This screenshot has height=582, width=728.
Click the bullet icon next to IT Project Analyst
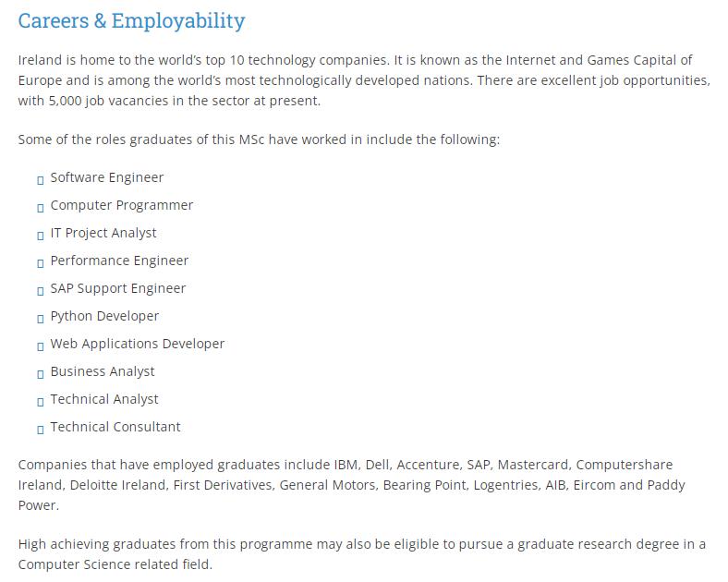[41, 235]
